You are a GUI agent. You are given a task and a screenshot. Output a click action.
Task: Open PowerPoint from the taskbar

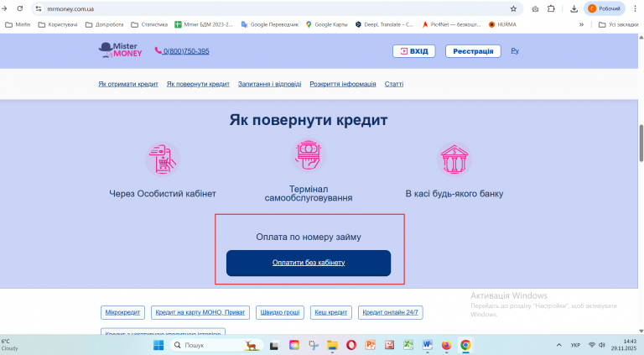click(x=371, y=345)
